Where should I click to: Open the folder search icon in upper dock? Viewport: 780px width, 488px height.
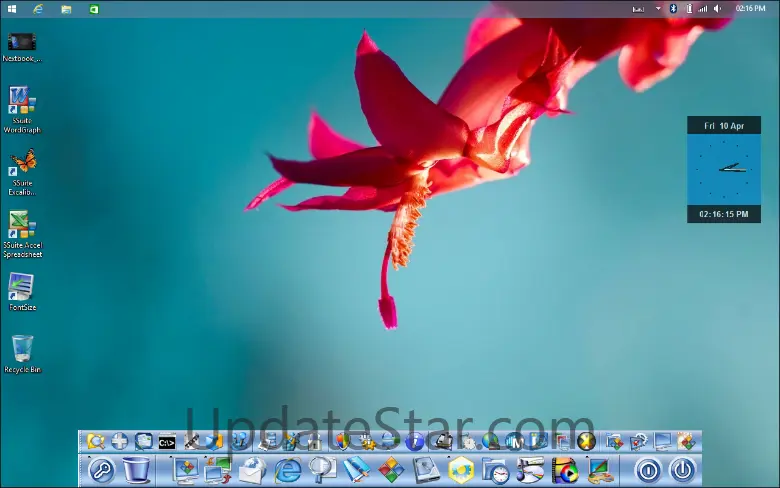coord(96,441)
